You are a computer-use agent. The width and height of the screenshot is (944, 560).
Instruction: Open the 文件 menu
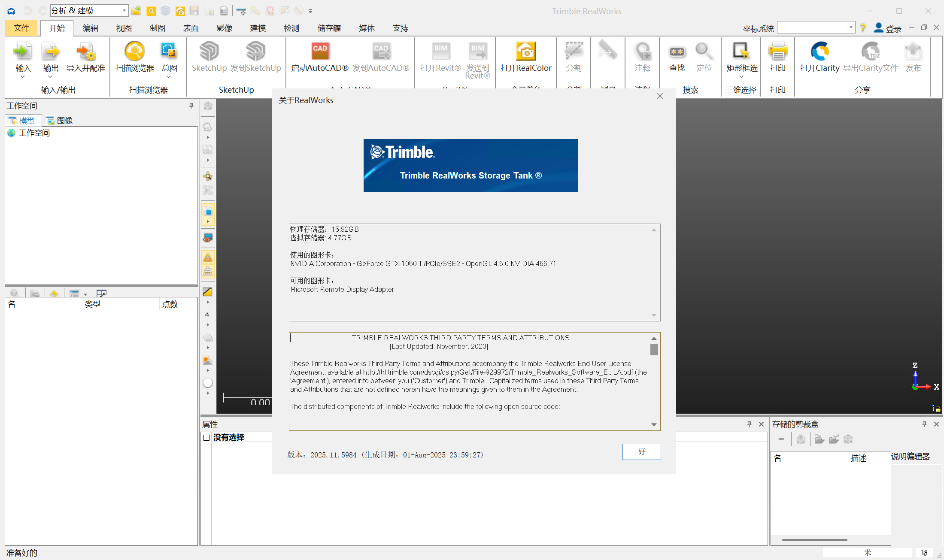pos(21,28)
